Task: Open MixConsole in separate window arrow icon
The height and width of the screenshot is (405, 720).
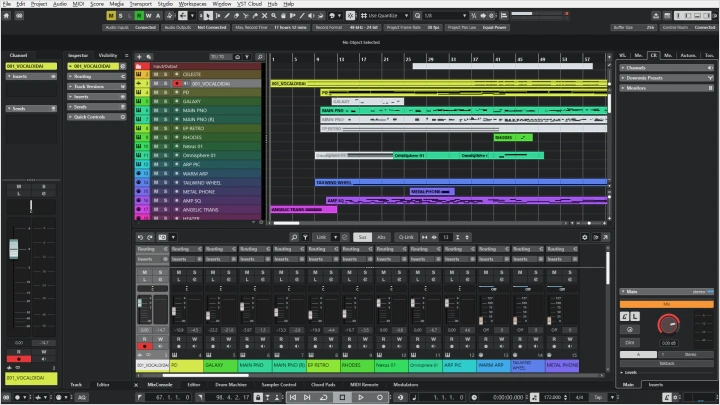Action: pos(606,237)
